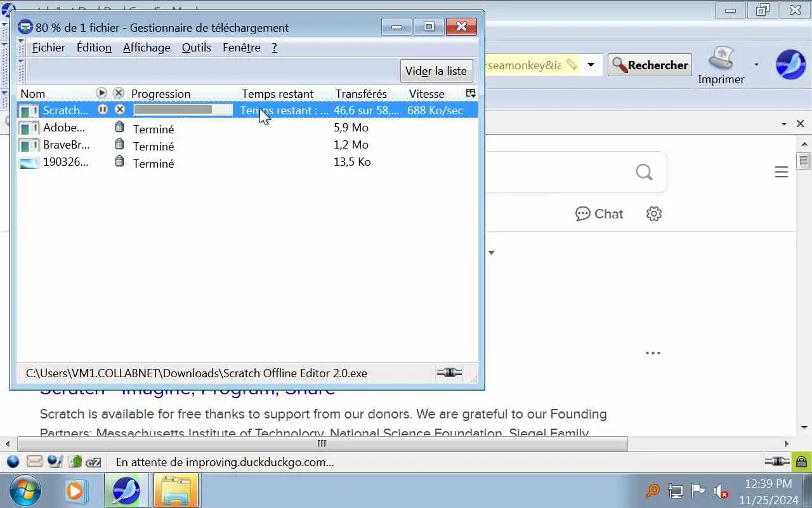Open the Address Book icon in status bar
This screenshot has height=508, width=812.
point(75,462)
